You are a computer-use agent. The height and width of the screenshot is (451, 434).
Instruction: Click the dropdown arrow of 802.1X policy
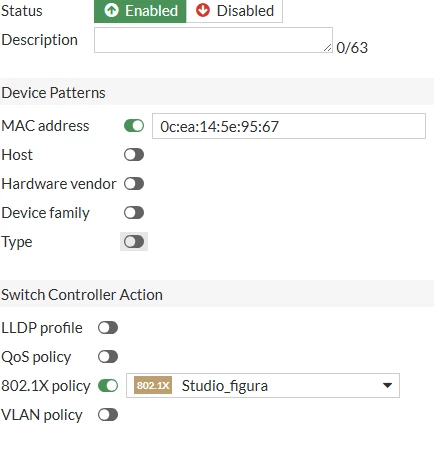(x=387, y=386)
